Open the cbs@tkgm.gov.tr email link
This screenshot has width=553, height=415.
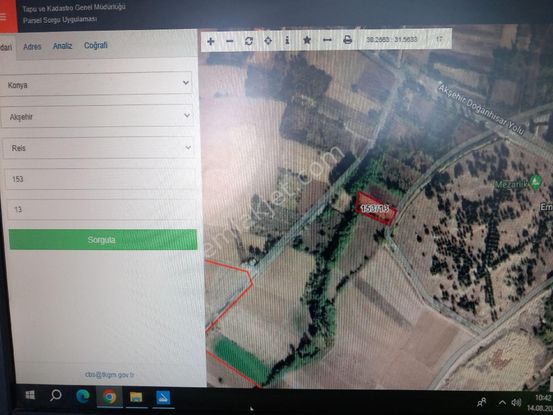(x=110, y=375)
